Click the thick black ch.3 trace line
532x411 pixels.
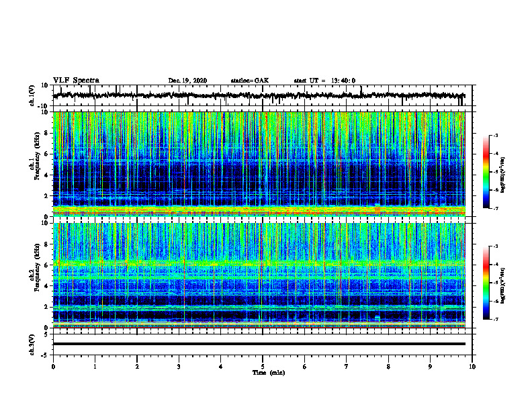pos(259,344)
